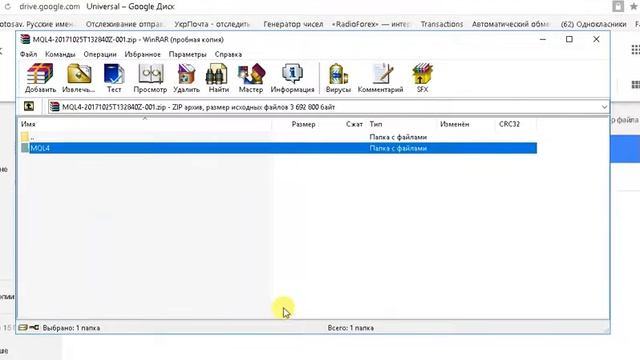The height and width of the screenshot is (360, 640).
Task: Click 'Папка с файлами' in '..' row
Action: [398, 137]
